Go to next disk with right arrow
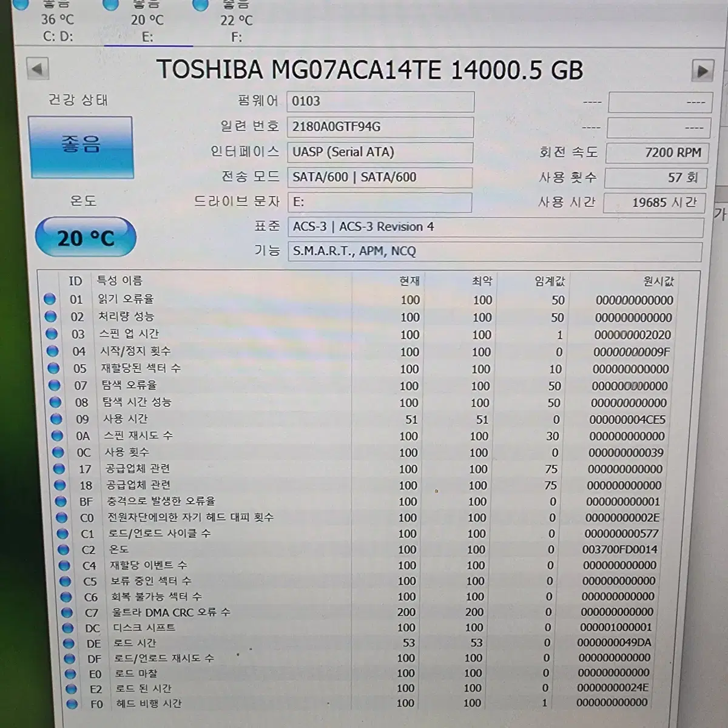Image resolution: width=728 pixels, height=728 pixels. click(703, 72)
